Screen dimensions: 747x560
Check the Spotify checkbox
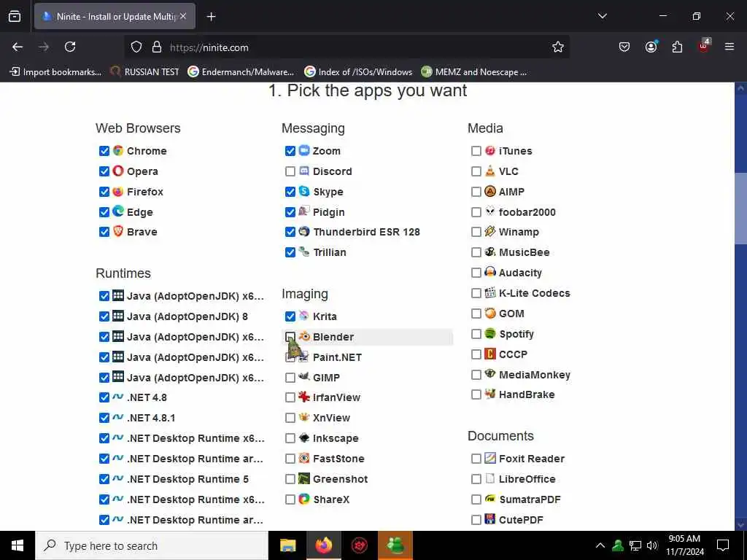[x=476, y=334]
